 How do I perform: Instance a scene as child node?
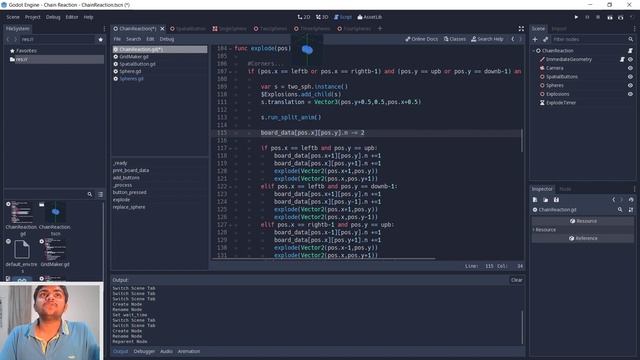coord(545,39)
